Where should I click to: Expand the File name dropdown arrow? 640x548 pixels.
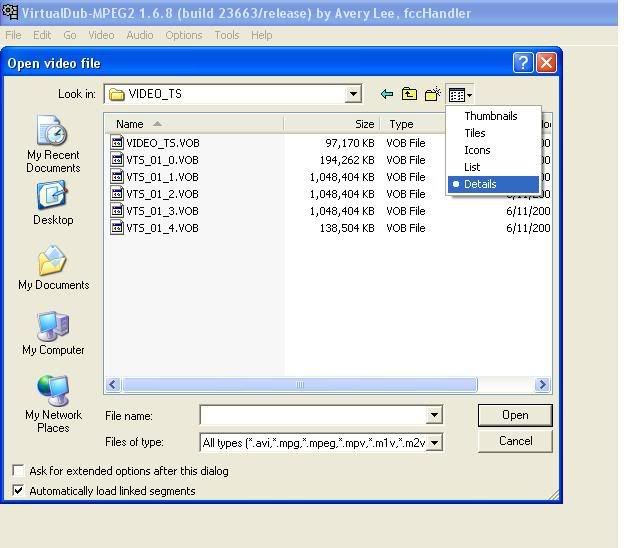[x=434, y=415]
